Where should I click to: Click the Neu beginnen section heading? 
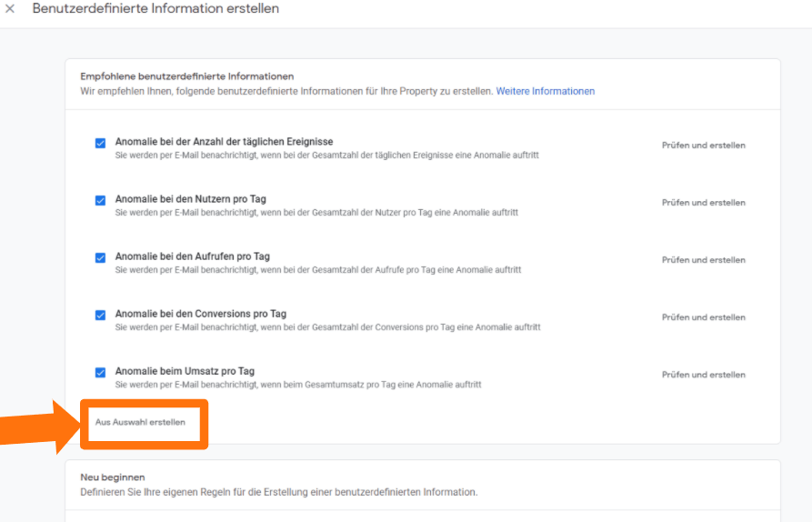[113, 477]
